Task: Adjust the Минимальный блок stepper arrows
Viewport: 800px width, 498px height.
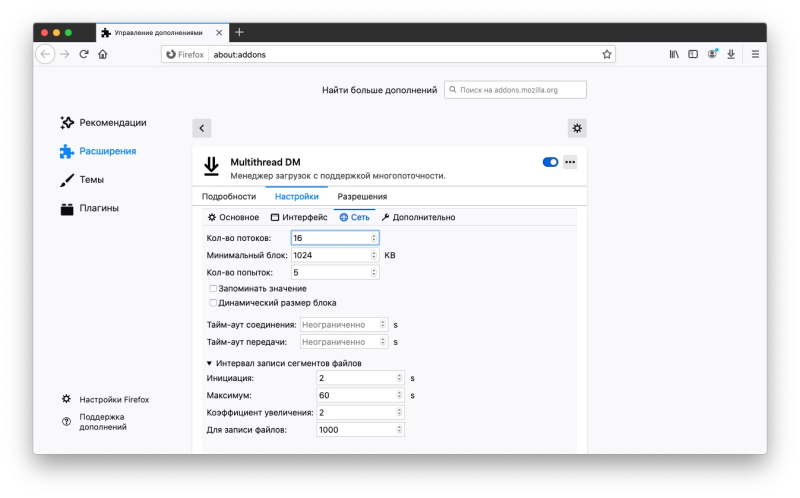Action: 374,255
